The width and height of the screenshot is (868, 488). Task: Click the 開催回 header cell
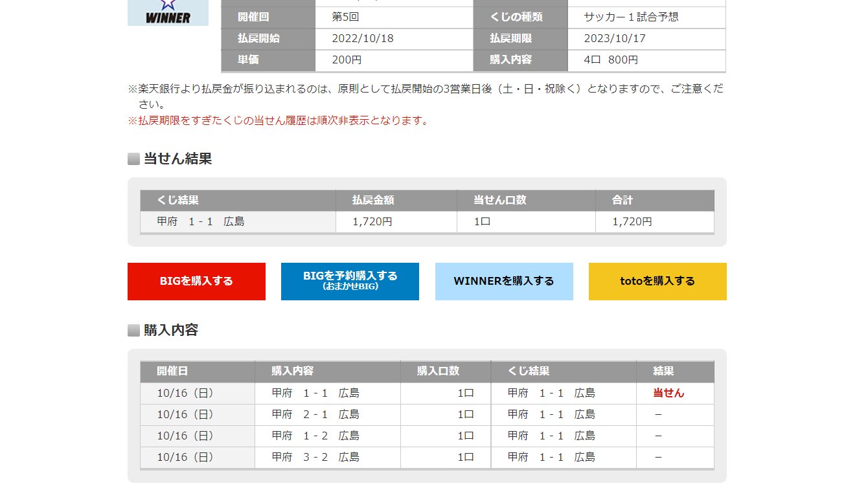point(268,17)
